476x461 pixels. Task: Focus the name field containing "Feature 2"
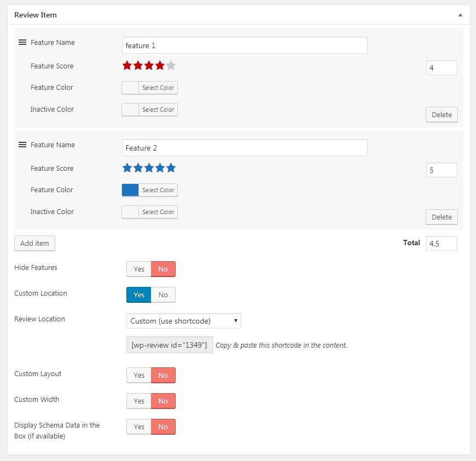tap(245, 148)
